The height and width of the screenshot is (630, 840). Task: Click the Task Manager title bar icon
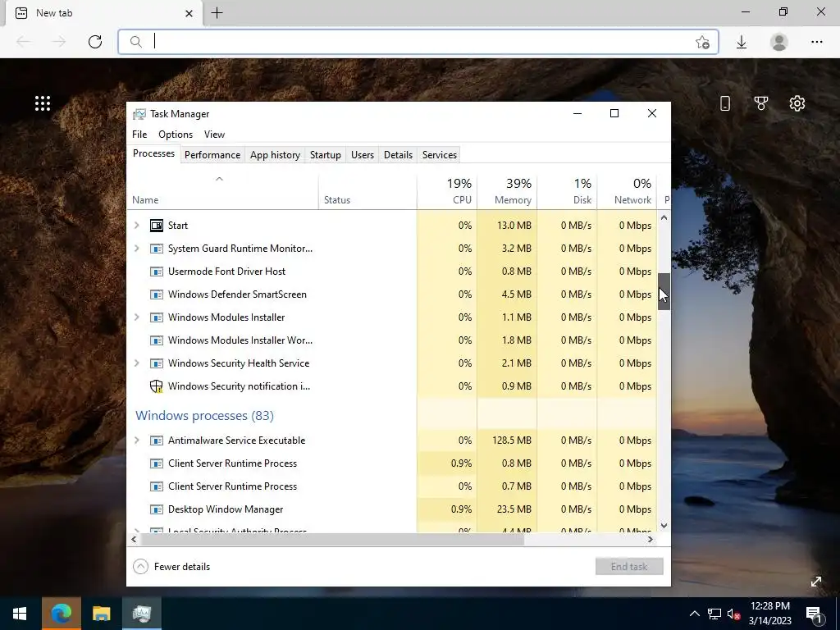tap(139, 114)
